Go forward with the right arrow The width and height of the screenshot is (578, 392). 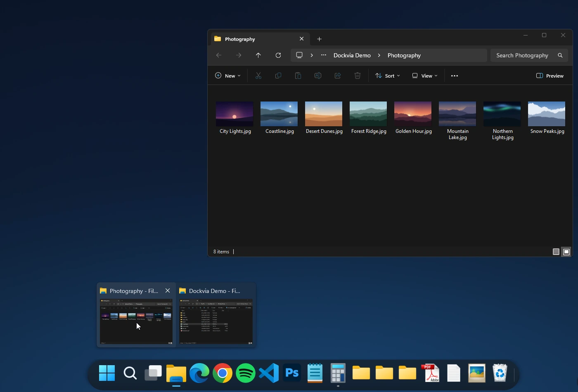tap(239, 55)
